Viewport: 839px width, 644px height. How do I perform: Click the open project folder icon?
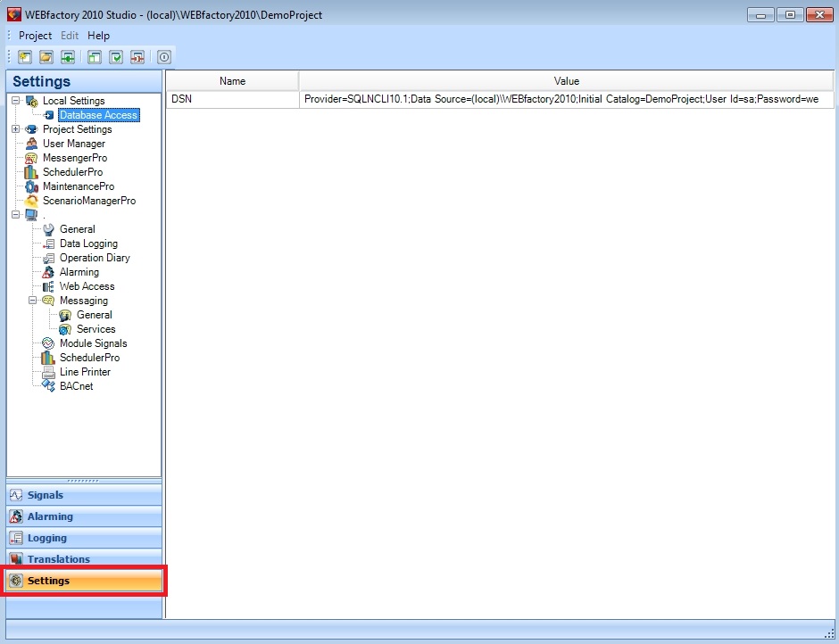(46, 57)
